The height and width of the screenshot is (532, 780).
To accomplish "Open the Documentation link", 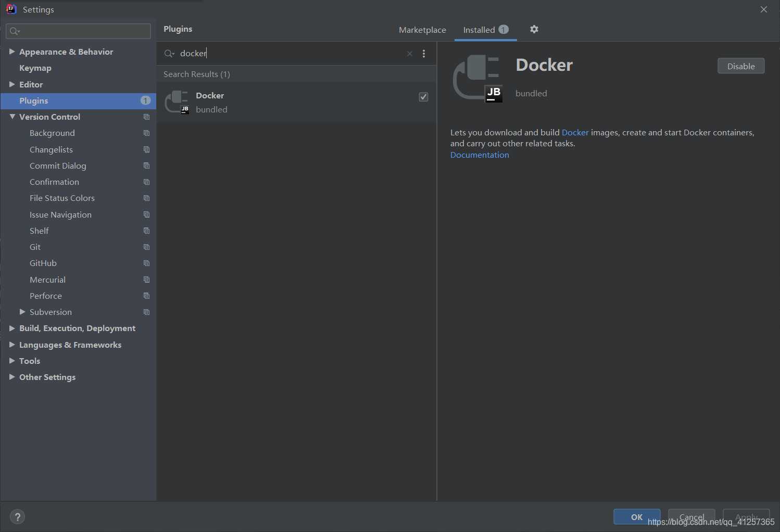I will click(x=480, y=155).
